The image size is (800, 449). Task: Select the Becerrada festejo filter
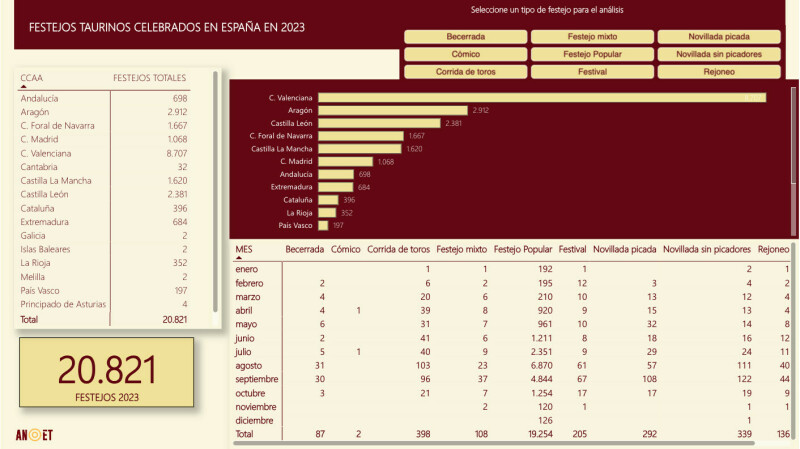(x=465, y=37)
